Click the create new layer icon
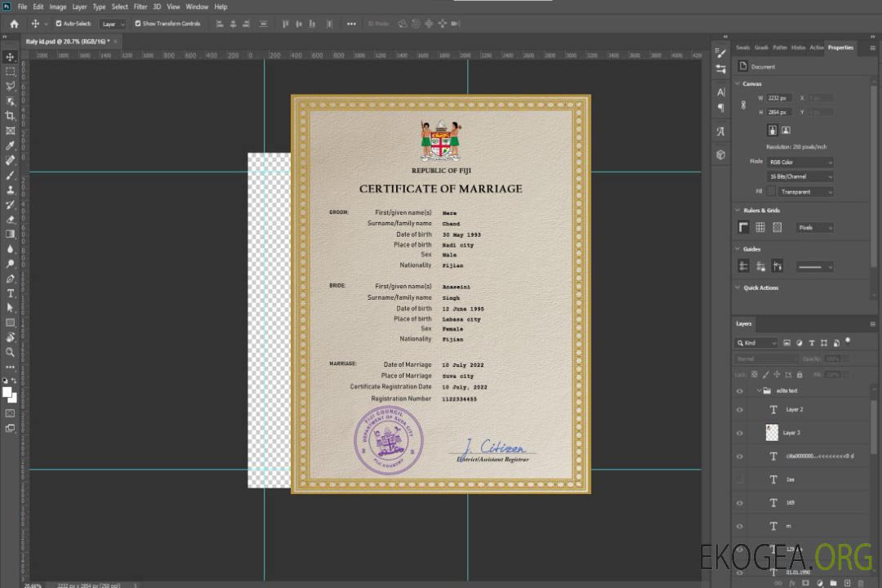This screenshot has width=882, height=588. (x=847, y=583)
